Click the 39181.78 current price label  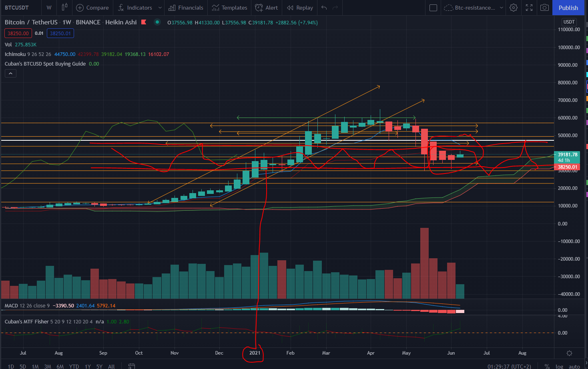(x=568, y=154)
